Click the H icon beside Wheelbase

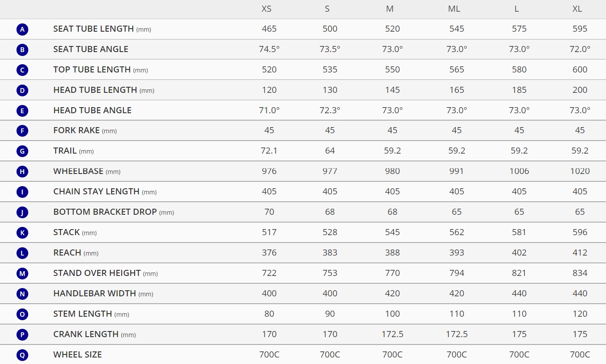coord(22,172)
